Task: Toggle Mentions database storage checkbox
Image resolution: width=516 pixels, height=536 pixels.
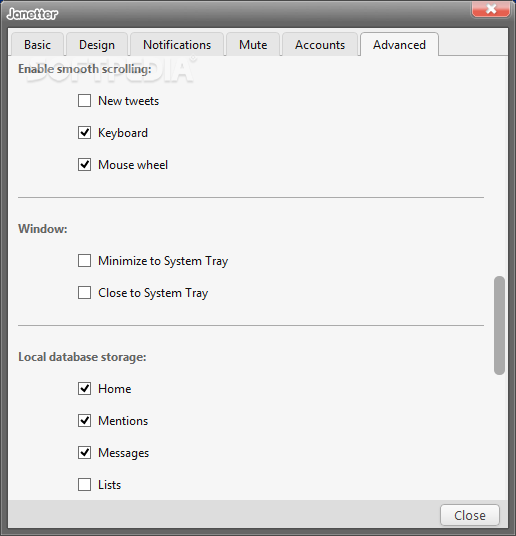Action: pos(84,420)
